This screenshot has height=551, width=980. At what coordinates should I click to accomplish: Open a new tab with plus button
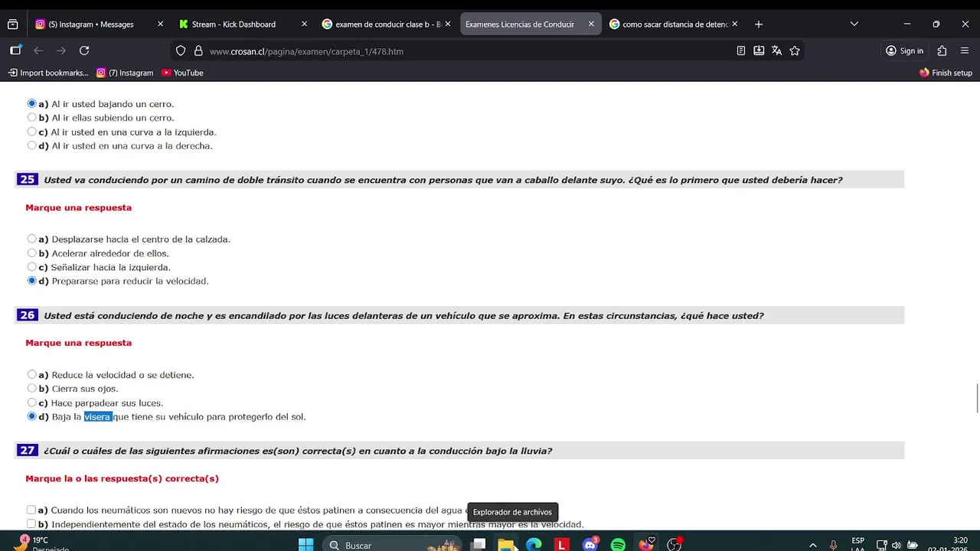click(x=759, y=24)
